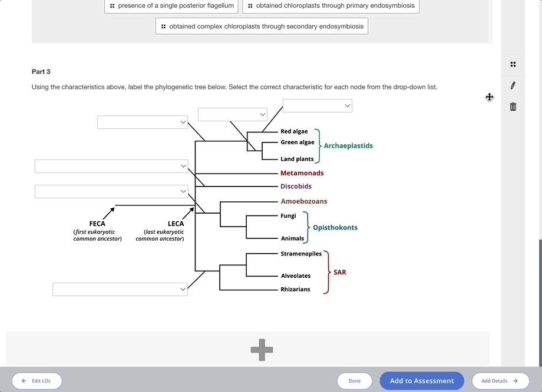The height and width of the screenshot is (392, 542).
Task: Open the topmost dropdown above Red algae
Action: 318,105
